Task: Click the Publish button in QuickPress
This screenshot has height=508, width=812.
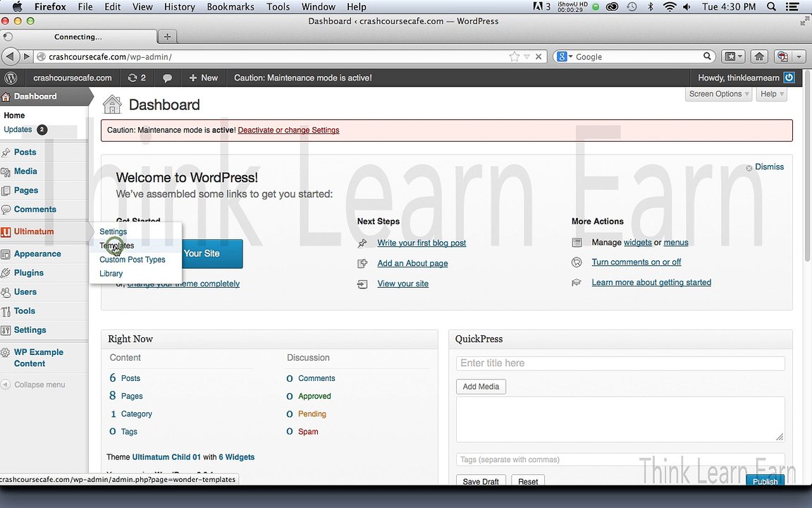Action: pos(765,481)
